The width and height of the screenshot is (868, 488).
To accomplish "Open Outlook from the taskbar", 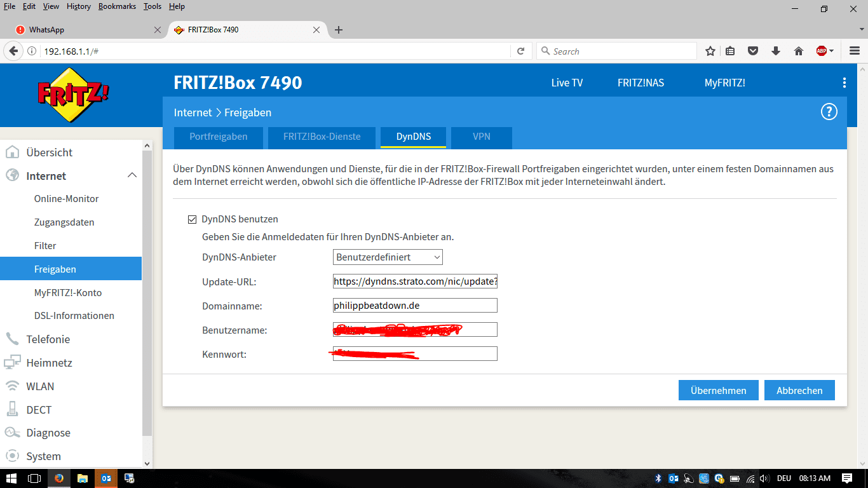I will (106, 478).
